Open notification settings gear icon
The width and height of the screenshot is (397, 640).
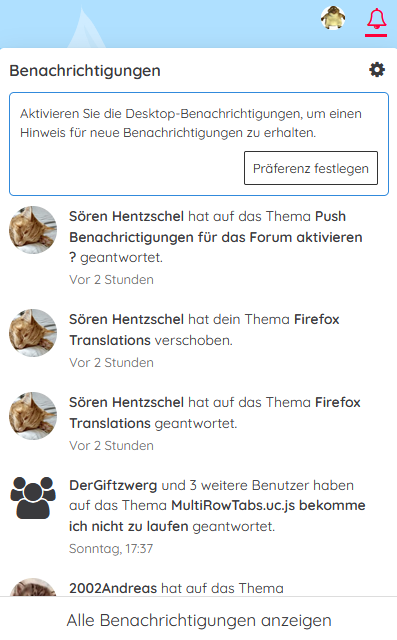(377, 70)
